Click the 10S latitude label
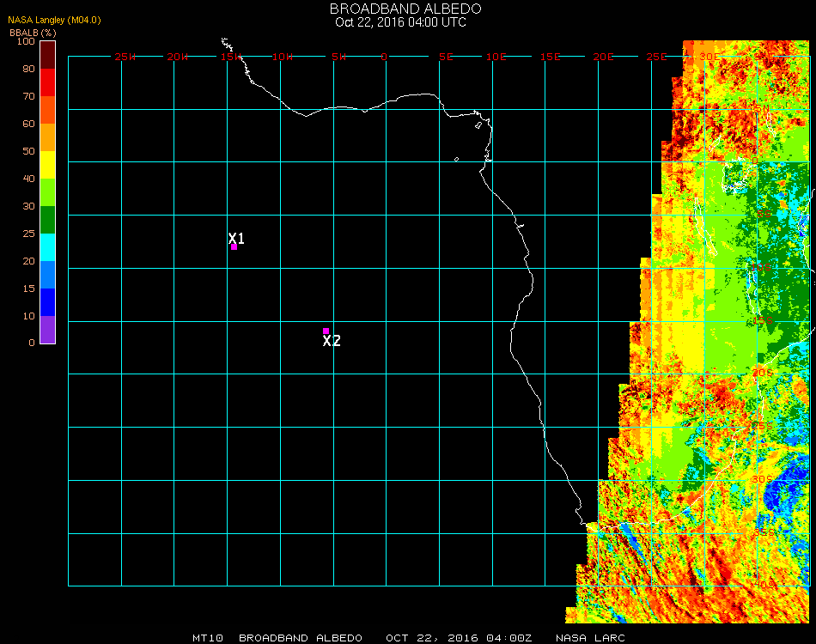The image size is (816, 644). pos(761,267)
